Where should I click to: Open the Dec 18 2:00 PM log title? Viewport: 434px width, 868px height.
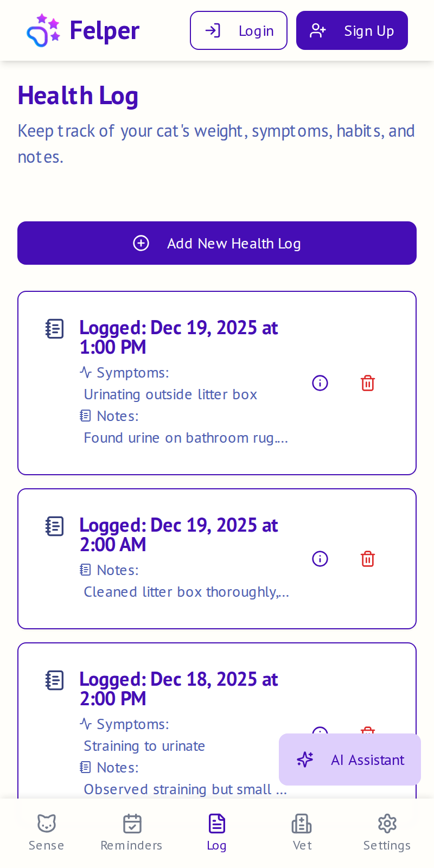(178, 688)
